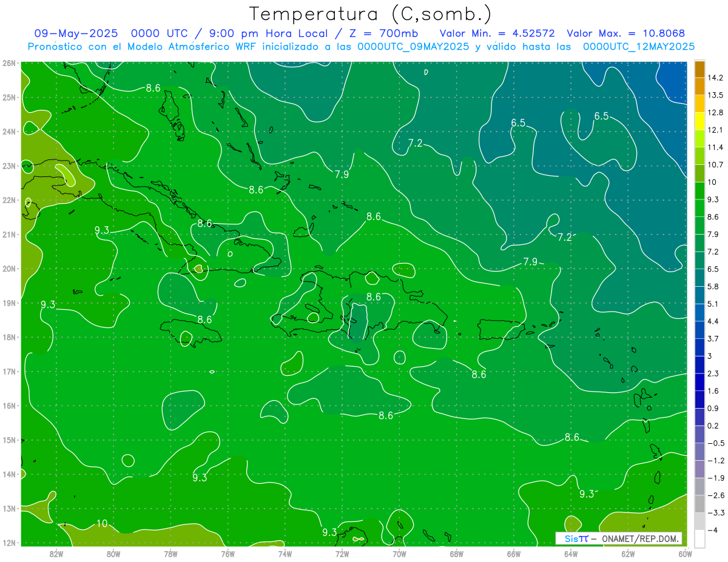
Task: Click the latitude label "18N"
Action: pyautogui.click(x=8, y=337)
